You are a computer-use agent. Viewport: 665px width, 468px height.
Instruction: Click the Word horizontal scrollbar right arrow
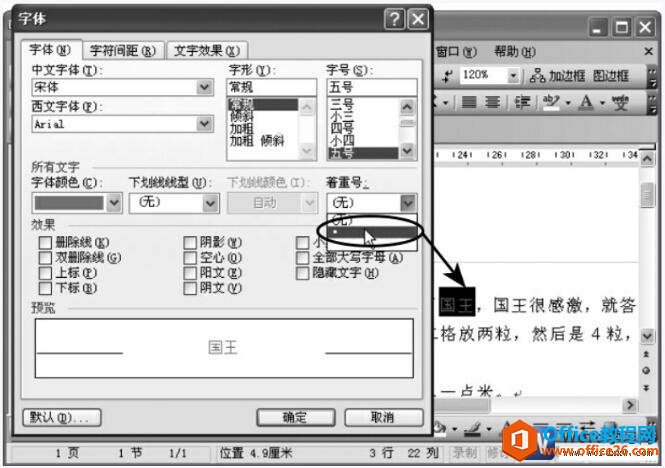(x=630, y=405)
